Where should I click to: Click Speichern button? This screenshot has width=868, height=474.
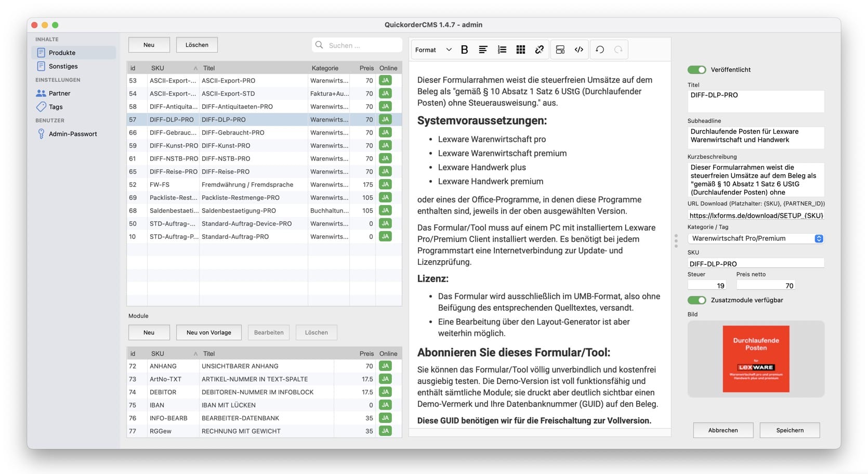[790, 430]
